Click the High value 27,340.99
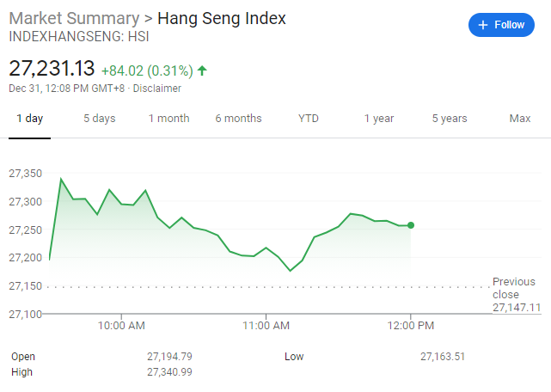Screen dimensions: 551x392 click(x=169, y=372)
